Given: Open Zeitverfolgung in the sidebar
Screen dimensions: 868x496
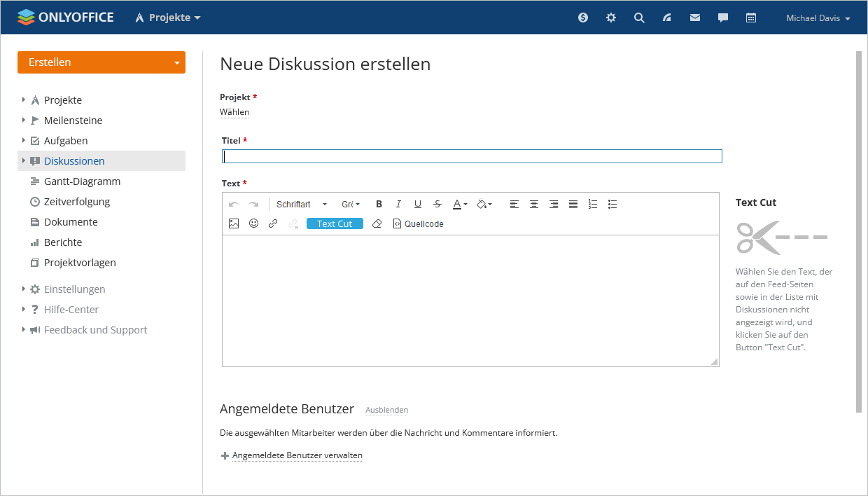Looking at the screenshot, I should [x=77, y=202].
